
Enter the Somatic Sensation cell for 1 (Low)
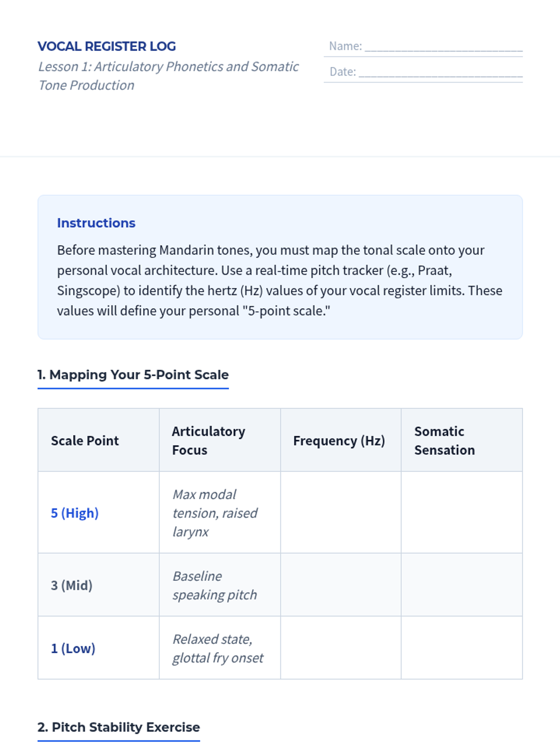[x=462, y=648]
